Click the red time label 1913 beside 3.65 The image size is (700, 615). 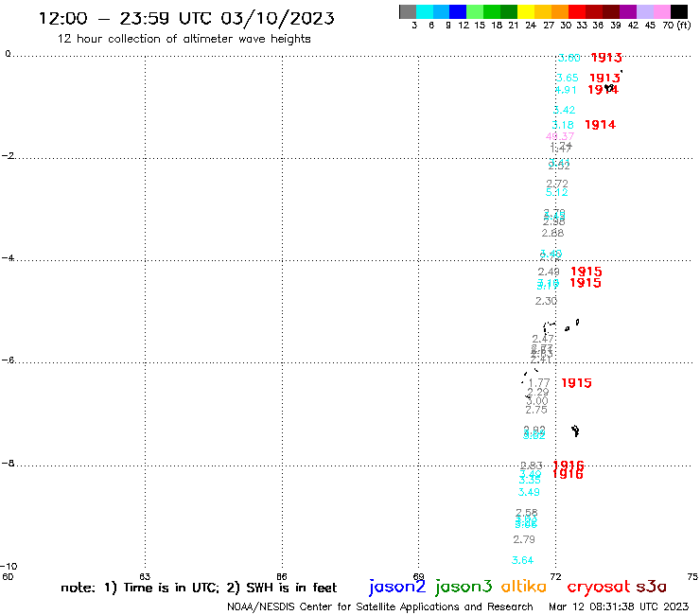point(604,78)
